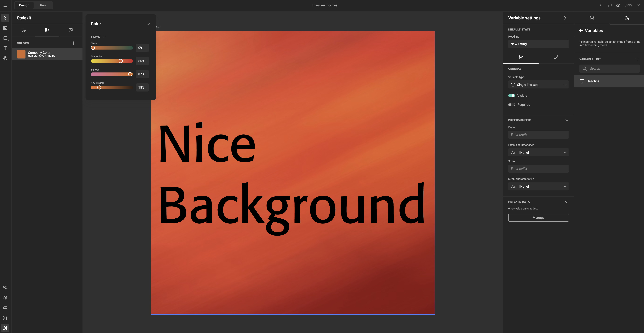644x333 pixels.
Task: Open the barcode panel icon
Action: (5, 318)
